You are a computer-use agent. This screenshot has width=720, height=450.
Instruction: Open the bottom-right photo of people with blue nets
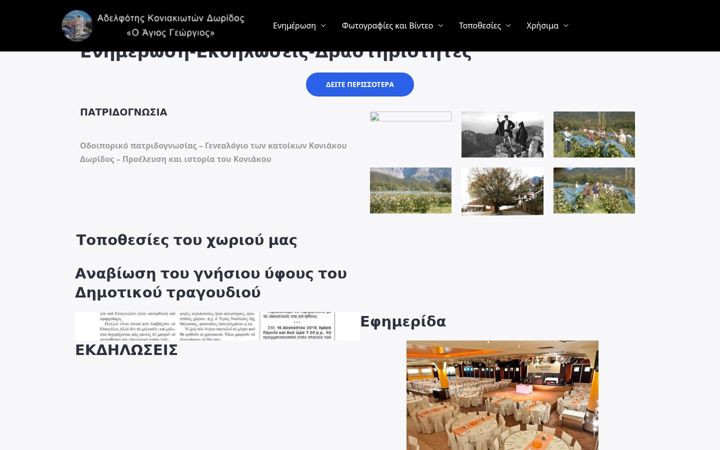(x=594, y=191)
